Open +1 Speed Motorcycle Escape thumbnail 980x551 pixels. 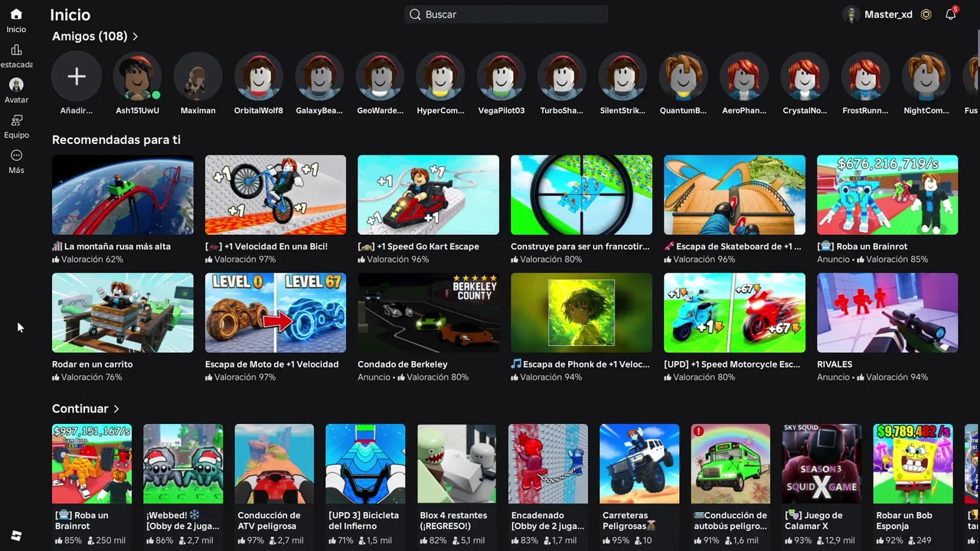pos(735,313)
